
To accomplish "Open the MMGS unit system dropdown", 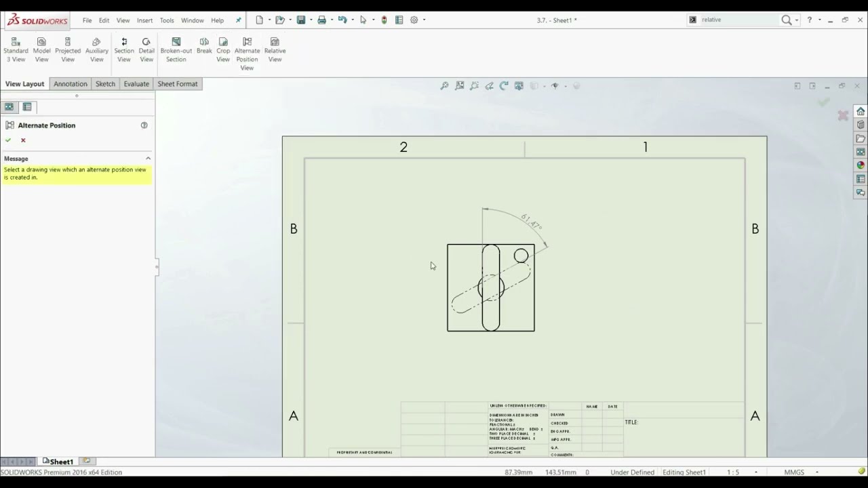I will point(816,472).
